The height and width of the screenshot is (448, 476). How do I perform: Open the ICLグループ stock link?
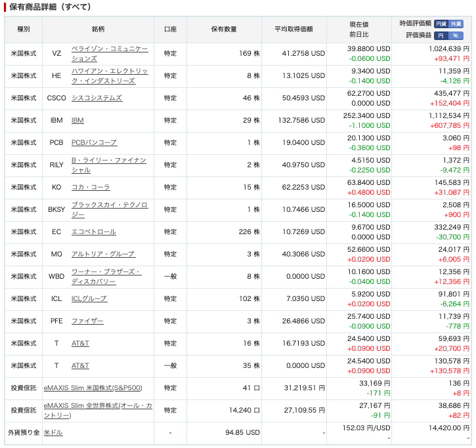point(89,299)
